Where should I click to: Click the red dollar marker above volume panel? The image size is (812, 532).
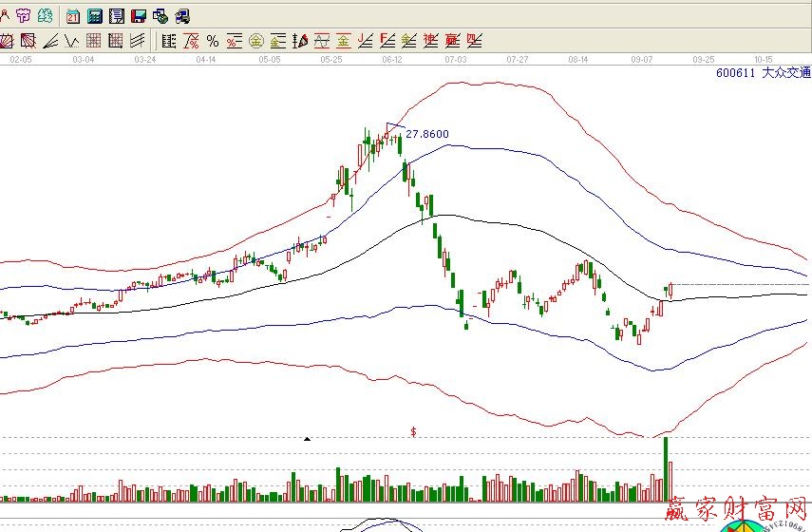(413, 431)
